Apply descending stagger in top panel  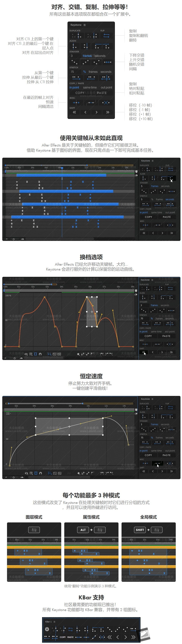(x=74, y=62)
